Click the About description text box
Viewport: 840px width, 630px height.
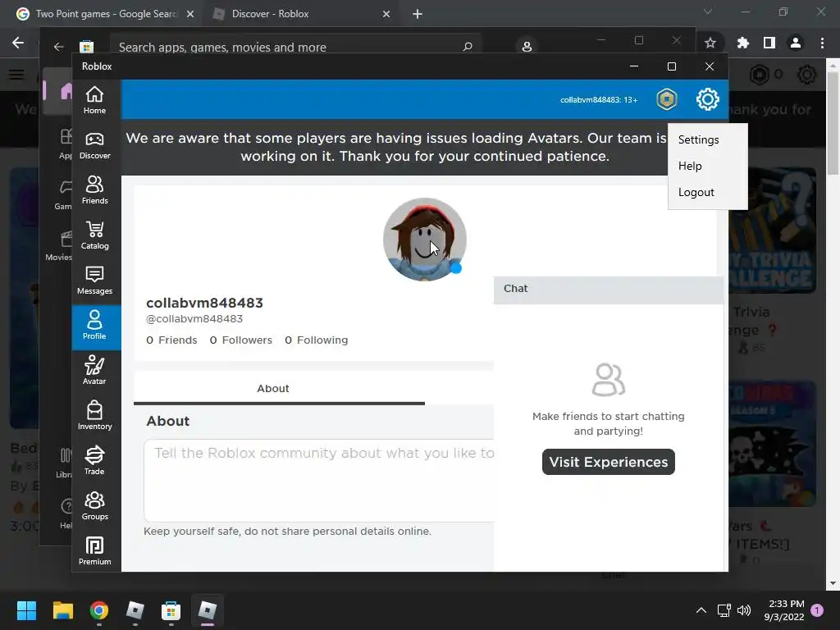pyautogui.click(x=319, y=481)
